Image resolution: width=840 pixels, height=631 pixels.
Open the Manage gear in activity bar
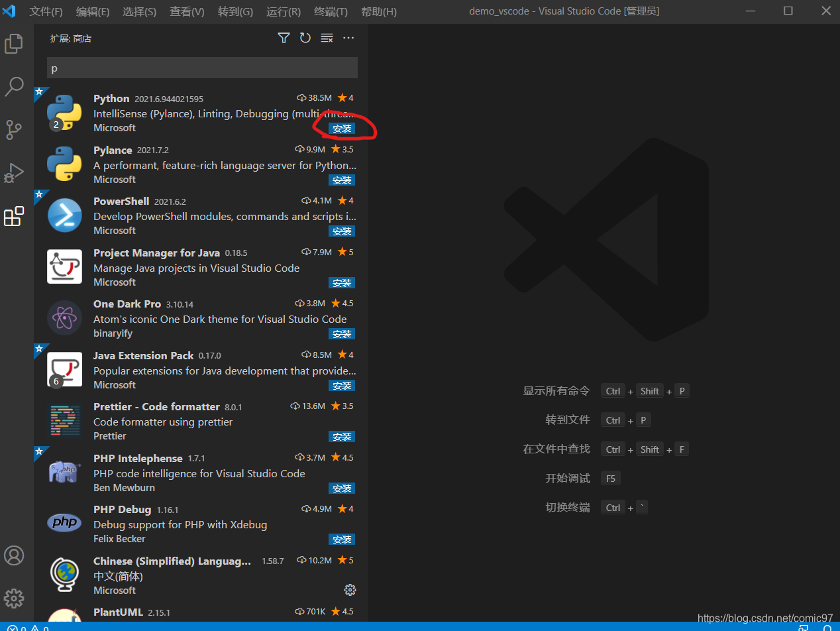click(14, 598)
